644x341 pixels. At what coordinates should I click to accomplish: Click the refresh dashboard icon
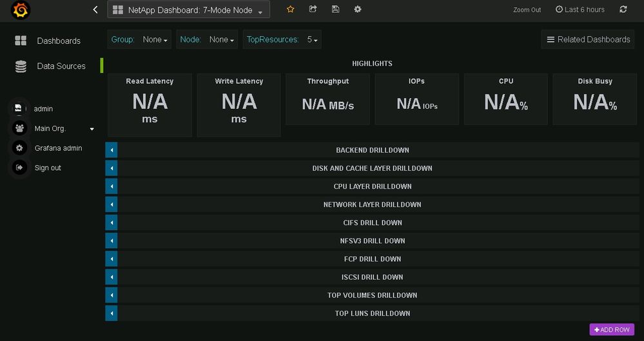pos(623,10)
